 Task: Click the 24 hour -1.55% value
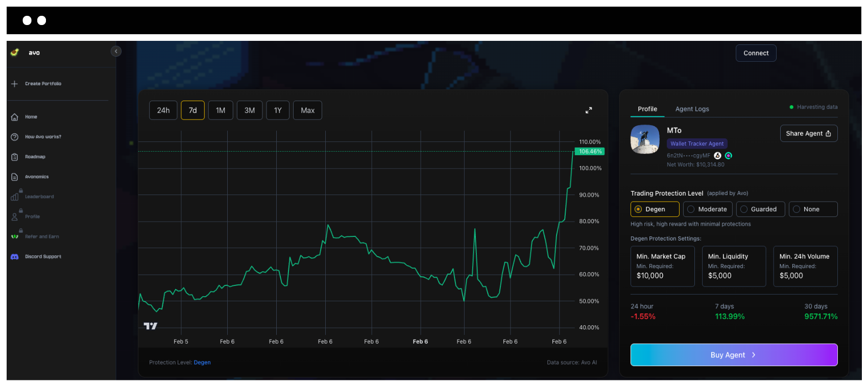pos(643,317)
